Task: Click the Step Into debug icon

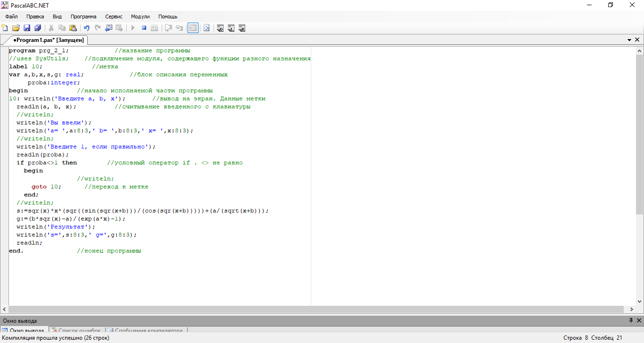Action: click(180, 28)
